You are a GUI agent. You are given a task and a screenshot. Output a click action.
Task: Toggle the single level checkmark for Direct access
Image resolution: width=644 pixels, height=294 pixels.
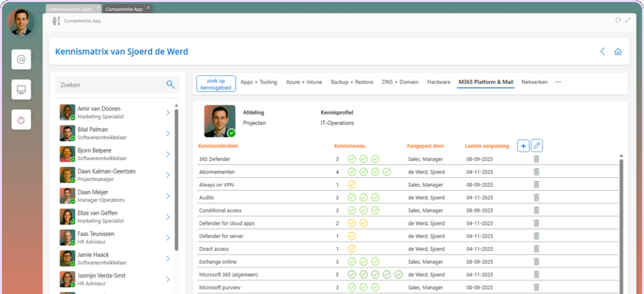point(352,249)
